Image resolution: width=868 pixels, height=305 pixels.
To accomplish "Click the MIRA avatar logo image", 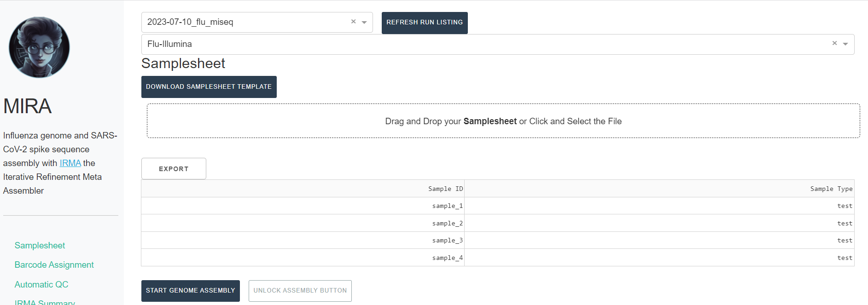I will click(39, 47).
